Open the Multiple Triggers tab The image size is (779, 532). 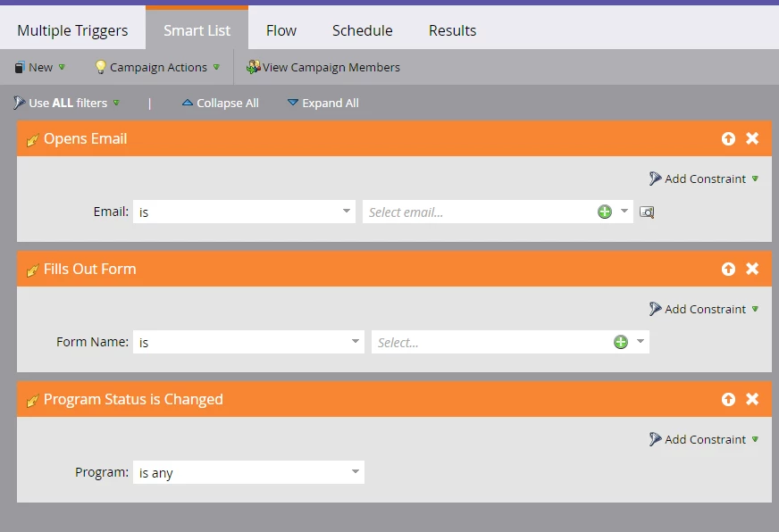(72, 30)
